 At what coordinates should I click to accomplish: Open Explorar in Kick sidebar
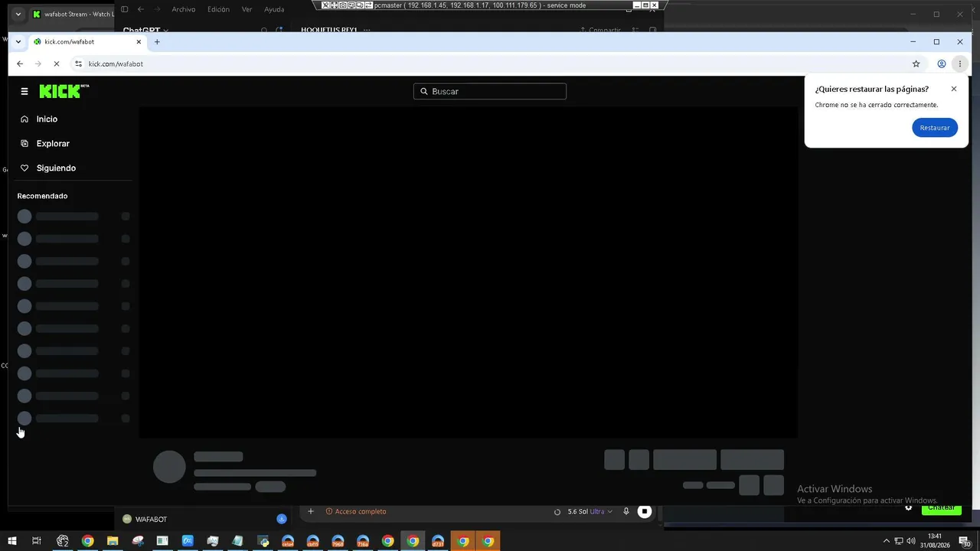click(53, 144)
